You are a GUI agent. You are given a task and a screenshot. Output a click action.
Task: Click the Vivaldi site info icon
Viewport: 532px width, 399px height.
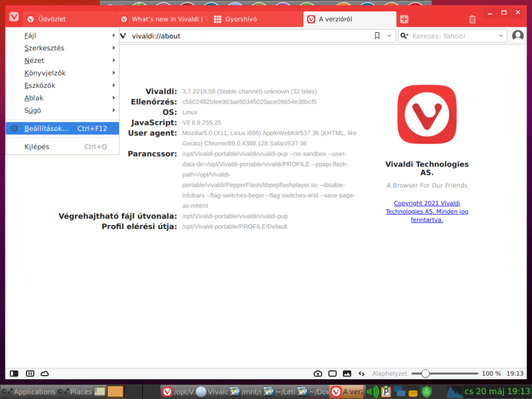pyautogui.click(x=123, y=36)
